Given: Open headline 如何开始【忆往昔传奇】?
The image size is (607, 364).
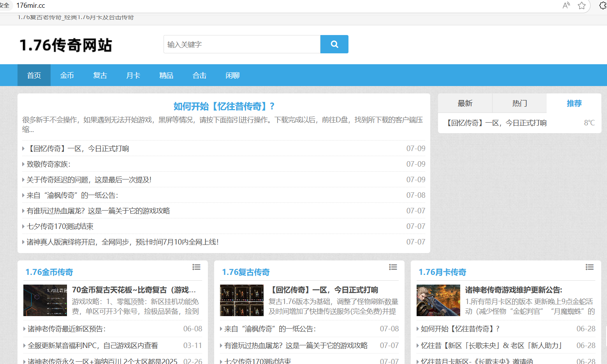Looking at the screenshot, I should (224, 106).
